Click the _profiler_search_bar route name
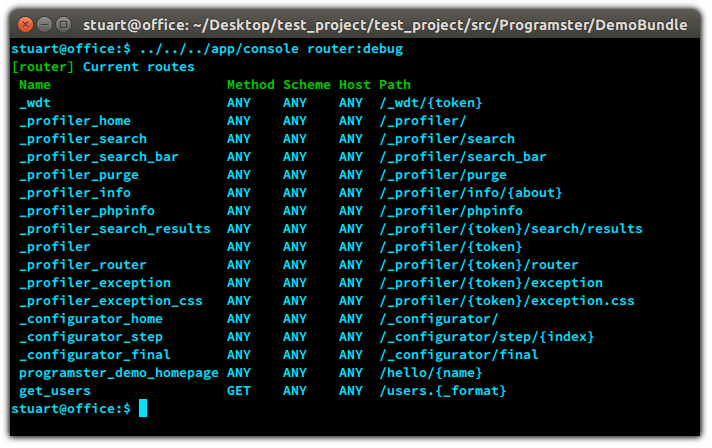 [x=99, y=157]
